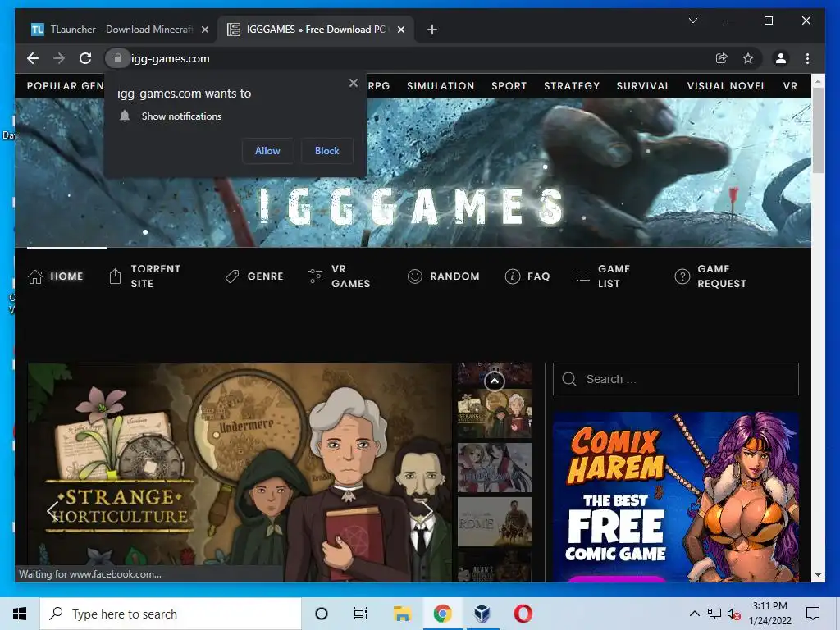
Task: Open Chrome three-dot menu
Action: pos(807,58)
